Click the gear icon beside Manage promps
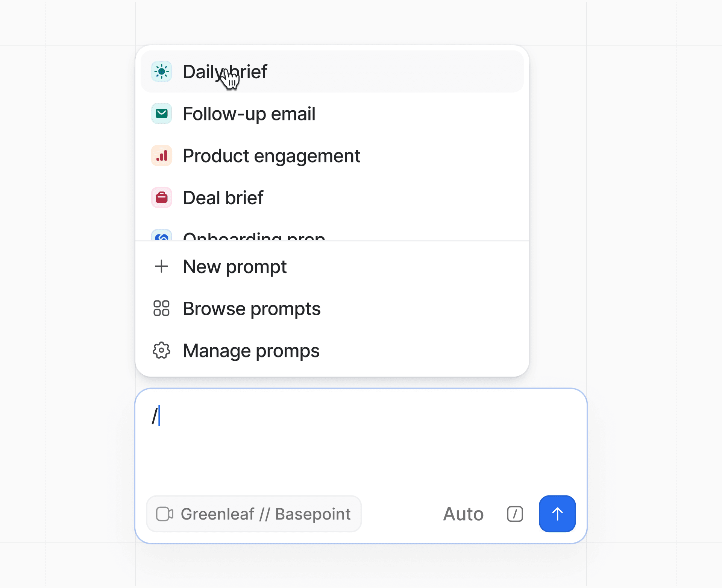 (x=161, y=350)
